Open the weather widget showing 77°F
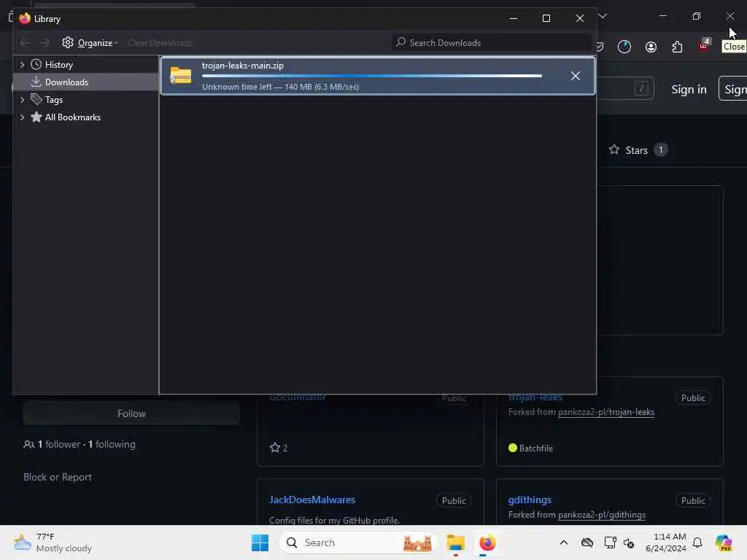The image size is (747, 560). click(53, 542)
